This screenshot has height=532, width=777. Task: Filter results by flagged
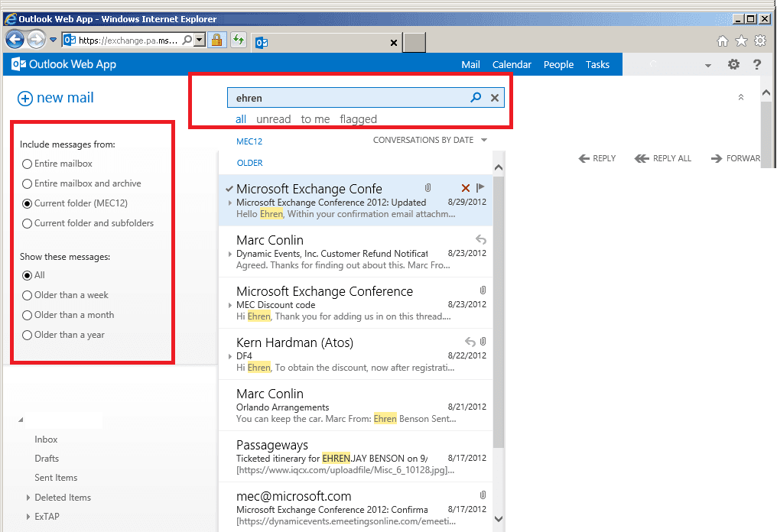point(358,119)
